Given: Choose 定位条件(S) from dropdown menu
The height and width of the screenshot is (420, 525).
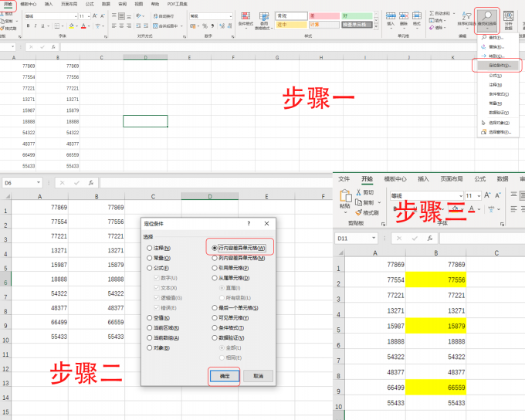Looking at the screenshot, I should [497, 66].
